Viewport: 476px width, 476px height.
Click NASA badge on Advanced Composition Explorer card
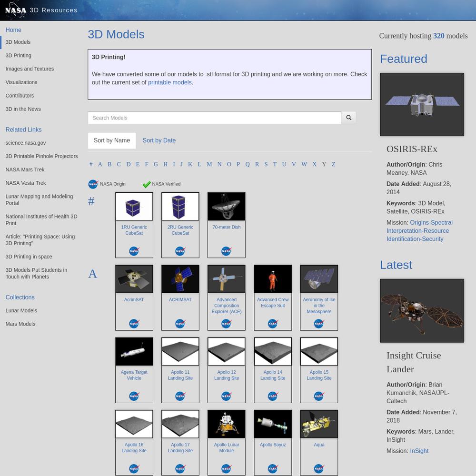[x=227, y=324]
